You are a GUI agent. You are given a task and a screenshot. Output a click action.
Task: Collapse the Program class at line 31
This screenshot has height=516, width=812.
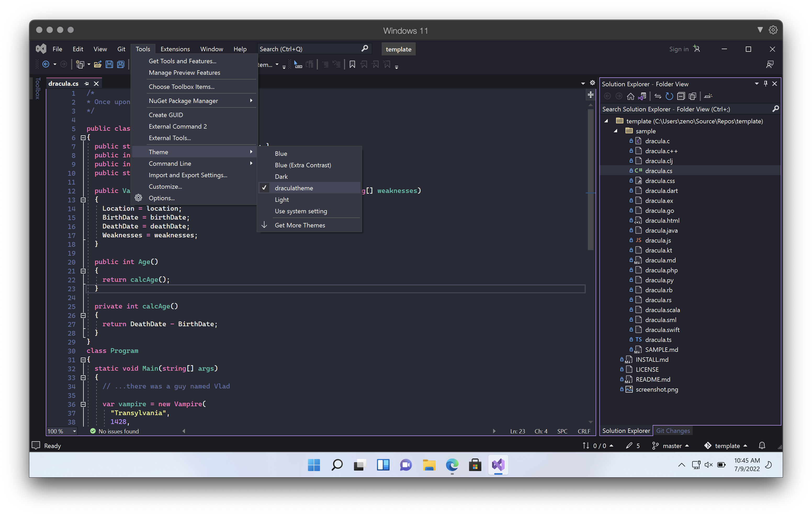click(83, 360)
